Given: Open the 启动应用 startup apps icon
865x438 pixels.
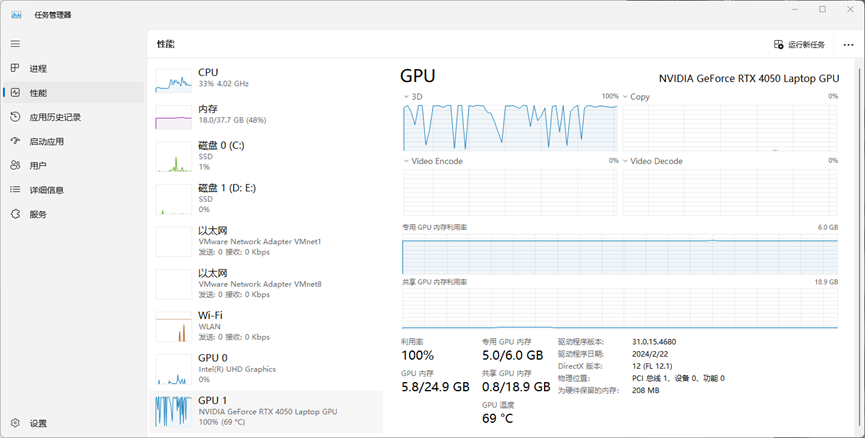Looking at the screenshot, I should [15, 141].
